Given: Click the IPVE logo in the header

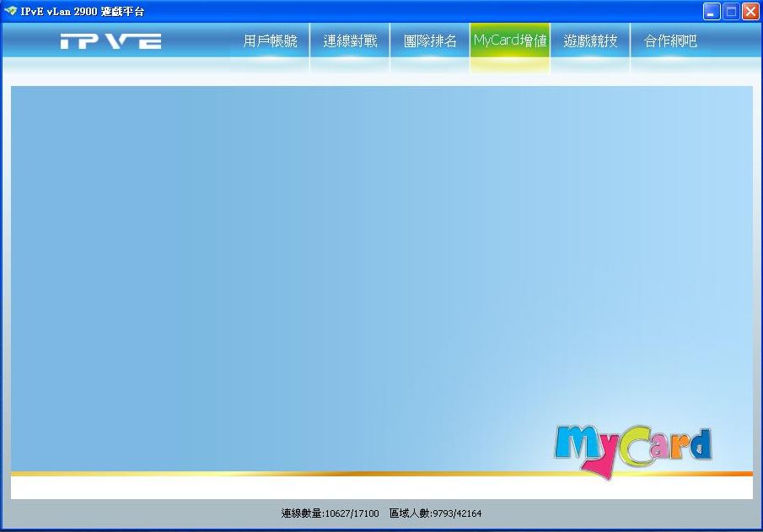Looking at the screenshot, I should pyautogui.click(x=110, y=41).
